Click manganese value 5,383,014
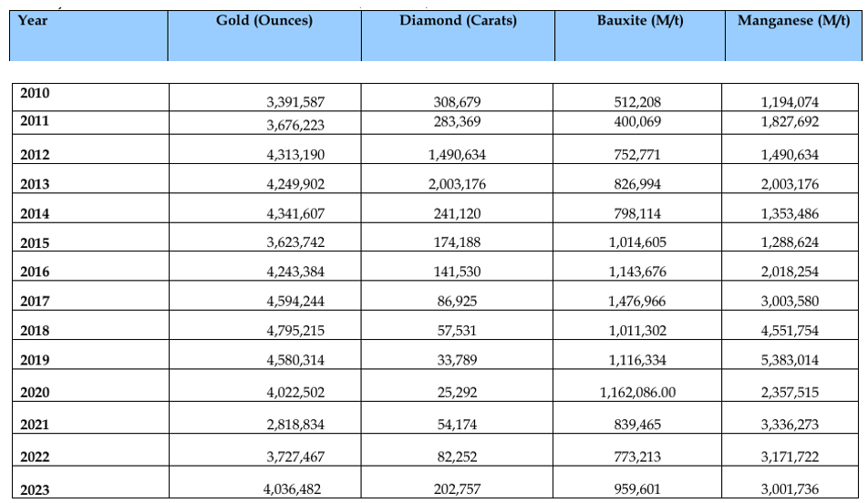Screen dimensions: 868x503 [790, 360]
